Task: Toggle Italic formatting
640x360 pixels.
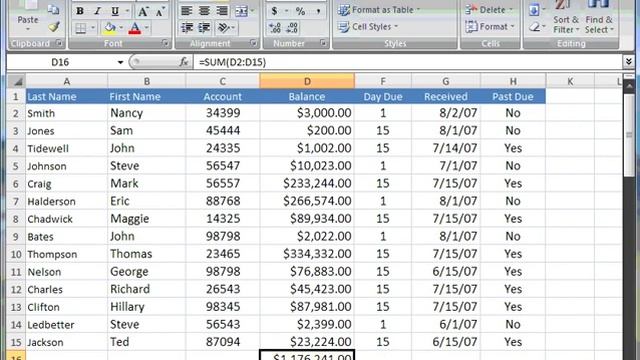Action: click(x=98, y=11)
